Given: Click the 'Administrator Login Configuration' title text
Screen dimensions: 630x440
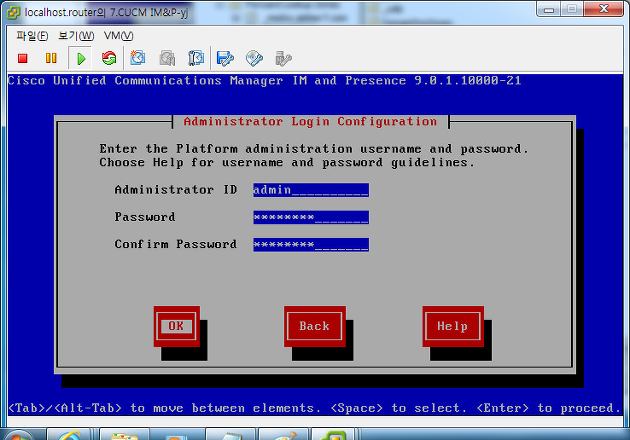Looking at the screenshot, I should (x=310, y=121).
